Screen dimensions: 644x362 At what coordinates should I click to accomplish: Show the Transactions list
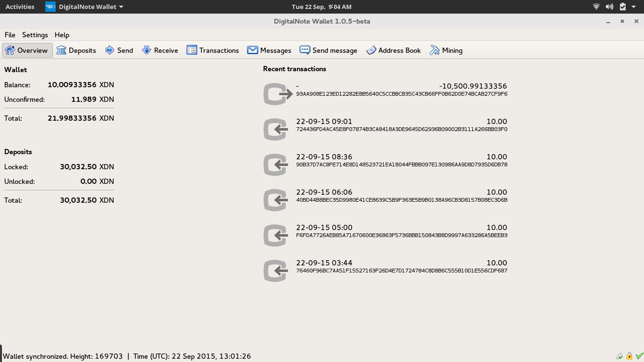(213, 50)
